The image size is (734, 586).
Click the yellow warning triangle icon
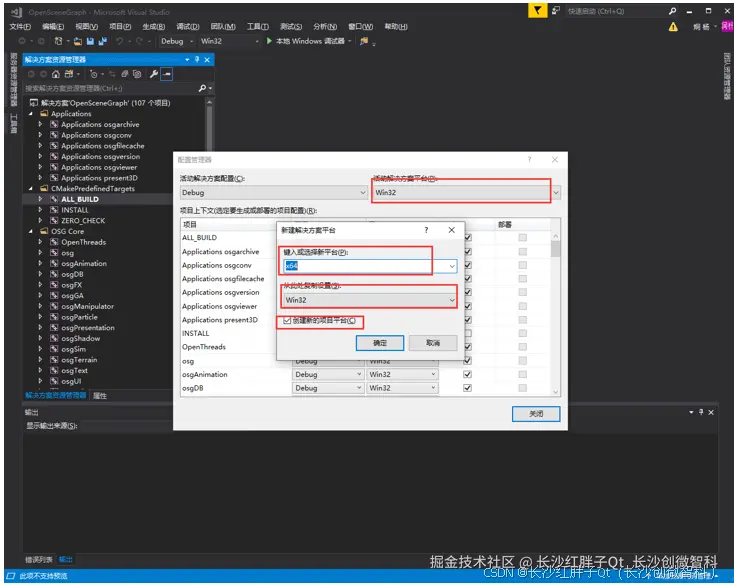(x=673, y=27)
